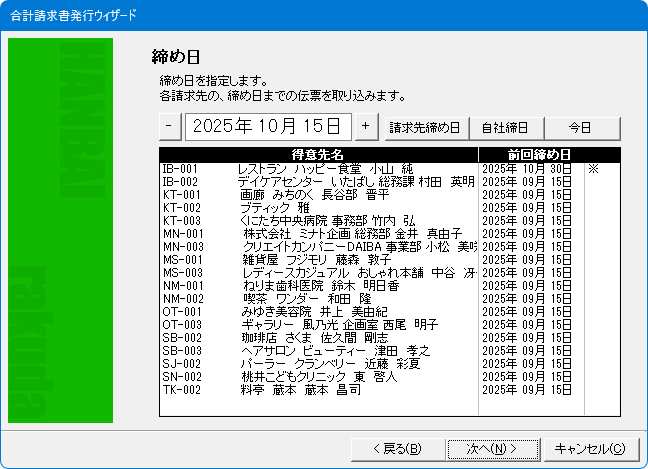Screen dimensions: 648x469
Task: Select row MS-001 雑貨屋 フジモリ
Action: click(318, 259)
